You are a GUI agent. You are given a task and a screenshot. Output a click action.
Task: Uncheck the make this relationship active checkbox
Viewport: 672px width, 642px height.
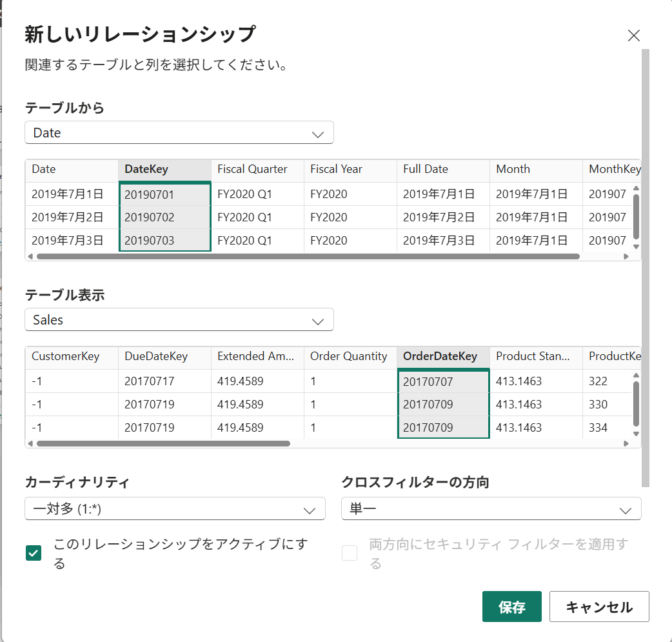(34, 553)
